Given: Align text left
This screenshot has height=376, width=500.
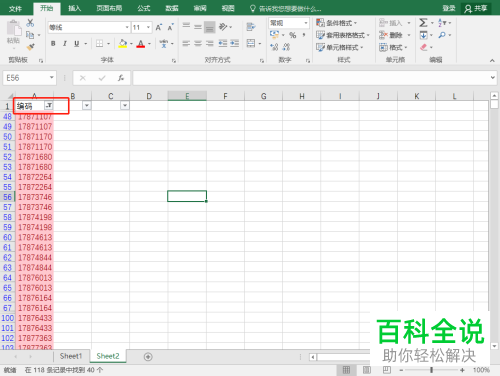Looking at the screenshot, I should coord(186,43).
